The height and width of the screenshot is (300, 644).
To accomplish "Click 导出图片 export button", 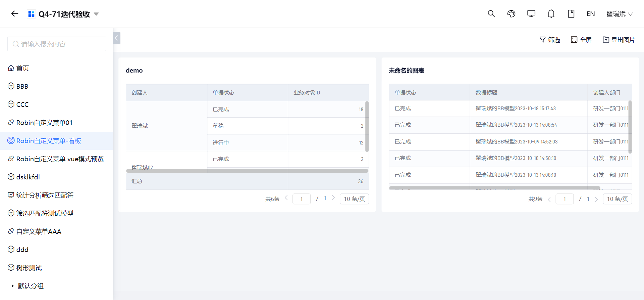I will tap(619, 40).
